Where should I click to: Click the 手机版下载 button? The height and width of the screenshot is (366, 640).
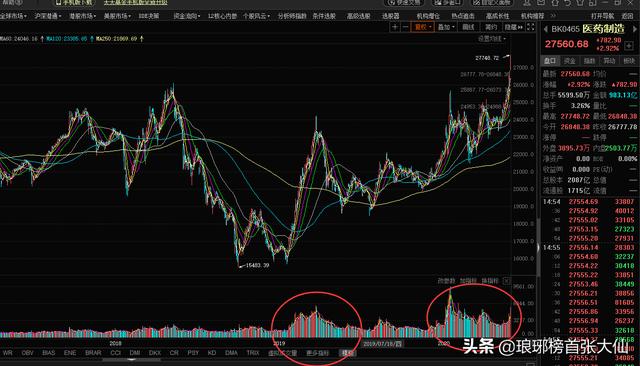[75, 2]
